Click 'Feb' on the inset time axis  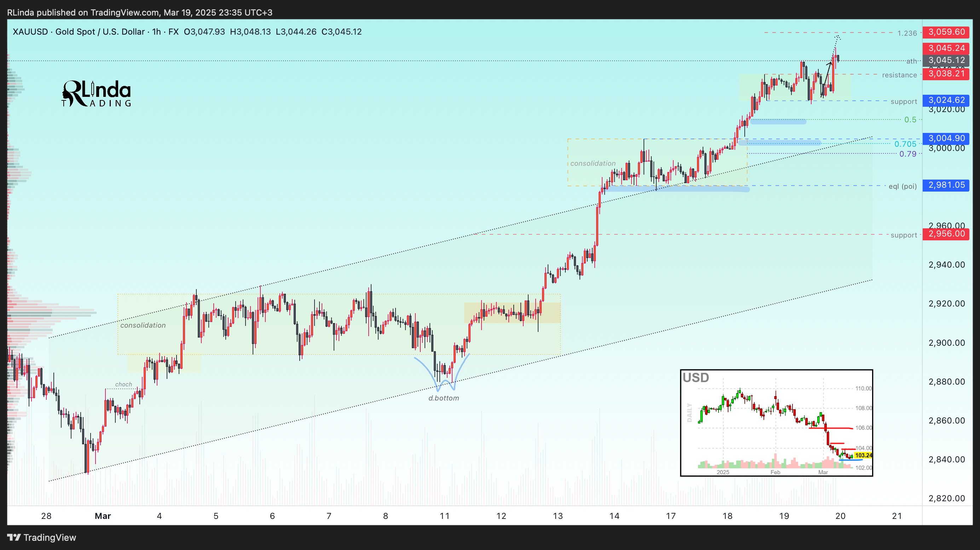point(775,472)
